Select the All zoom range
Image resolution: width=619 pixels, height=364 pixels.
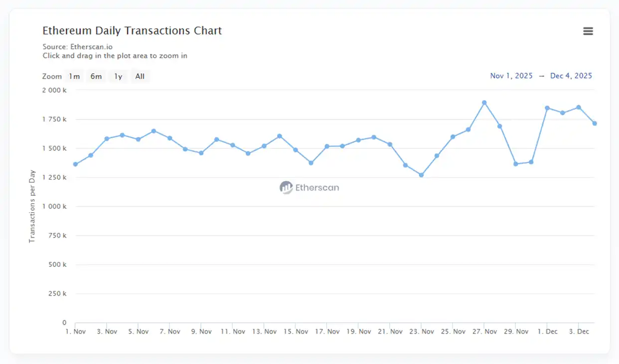[140, 76]
